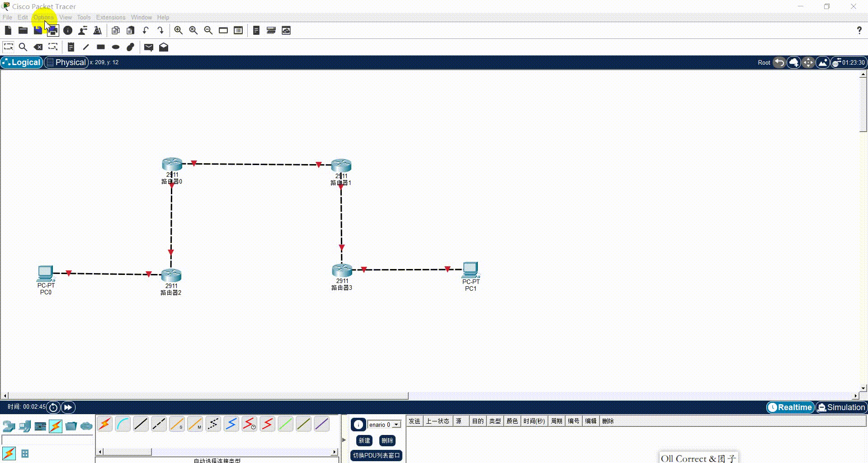Click the toolbar help question mark
This screenshot has height=463, width=868.
pos(859,30)
